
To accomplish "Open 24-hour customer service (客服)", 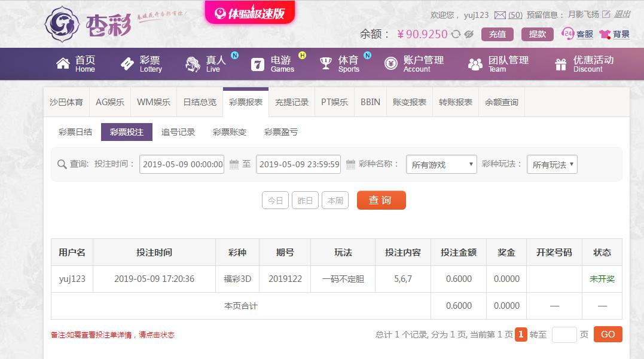I will (x=578, y=34).
